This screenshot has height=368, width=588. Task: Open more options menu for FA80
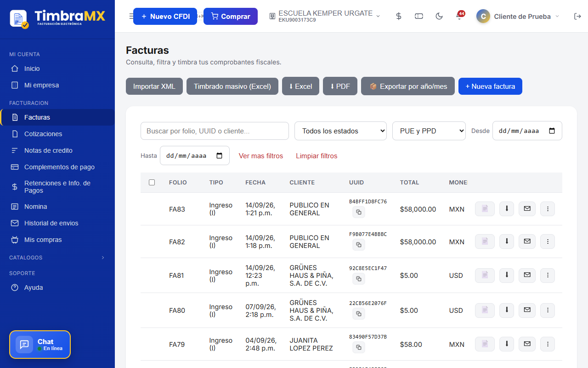(x=548, y=310)
